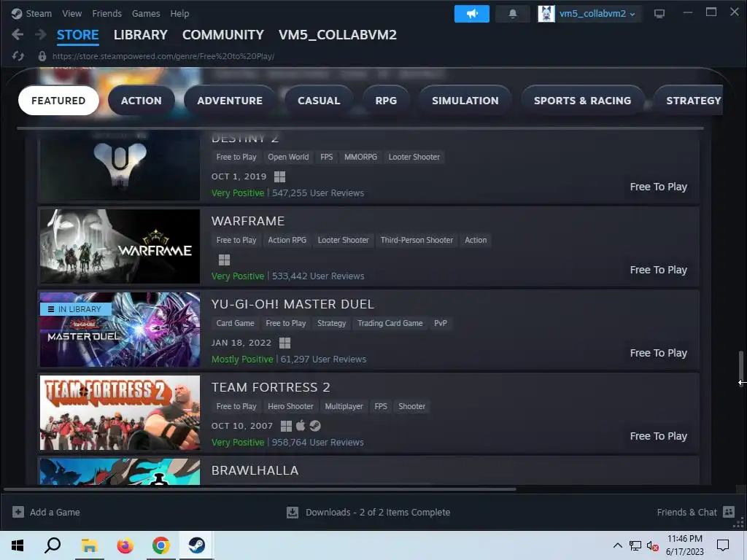Click the WARFRAME title link
This screenshot has height=560, width=747.
(248, 221)
